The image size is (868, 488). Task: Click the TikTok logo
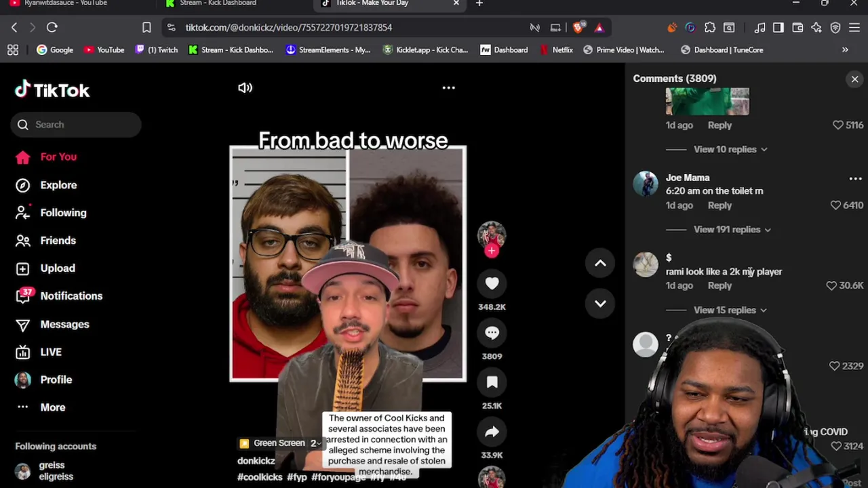[x=52, y=90]
